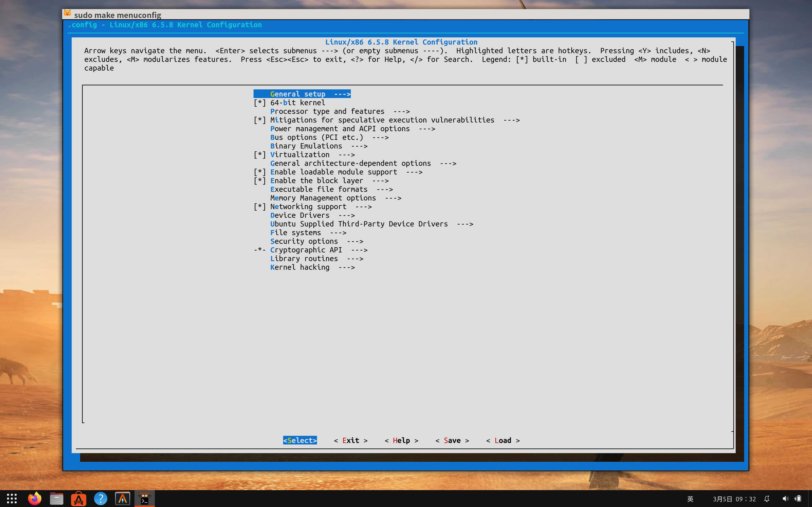The width and height of the screenshot is (812, 507).
Task: Select the Security options menu entry
Action: [304, 241]
